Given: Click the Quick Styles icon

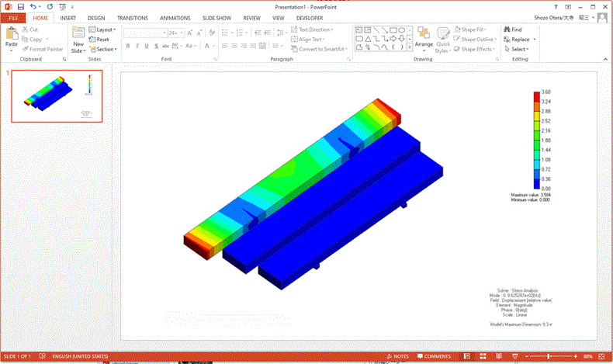Looking at the screenshot, I should coord(443,35).
